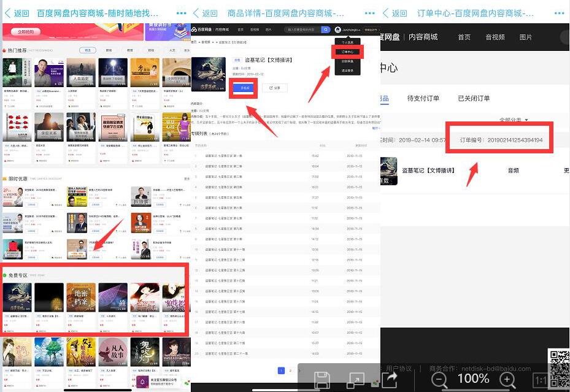Viewport: 570px width, 392px height.
Task: Click the 盗墓笔记 order item cover thumbnail
Action: point(388,171)
